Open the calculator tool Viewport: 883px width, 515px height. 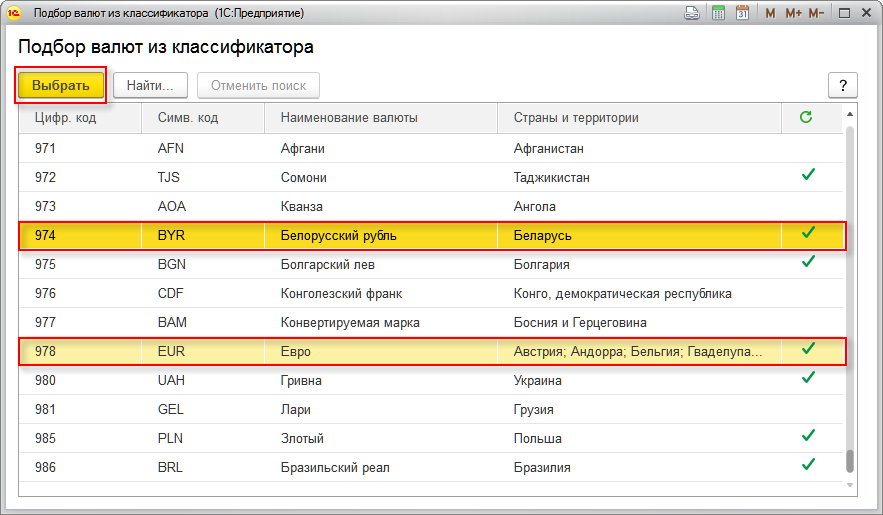pos(718,13)
